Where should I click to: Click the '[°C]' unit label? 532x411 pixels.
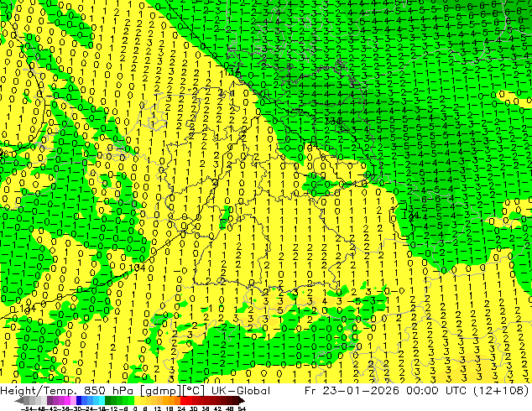click(x=194, y=391)
